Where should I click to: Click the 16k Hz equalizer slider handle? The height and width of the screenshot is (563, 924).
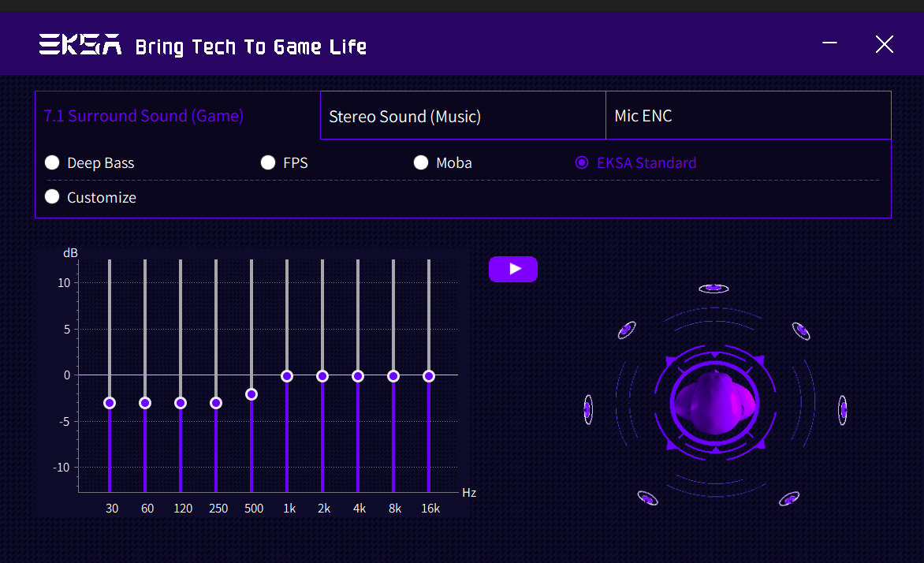pyautogui.click(x=429, y=376)
